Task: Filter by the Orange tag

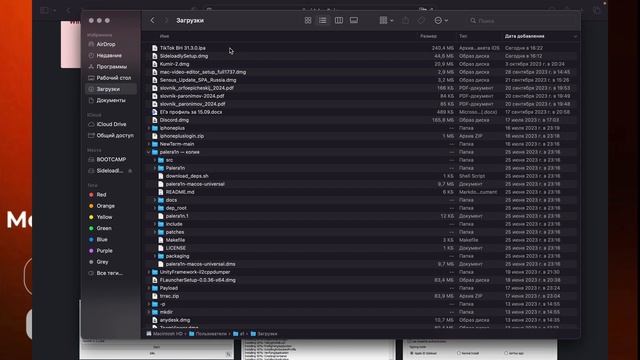Action: click(x=105, y=206)
